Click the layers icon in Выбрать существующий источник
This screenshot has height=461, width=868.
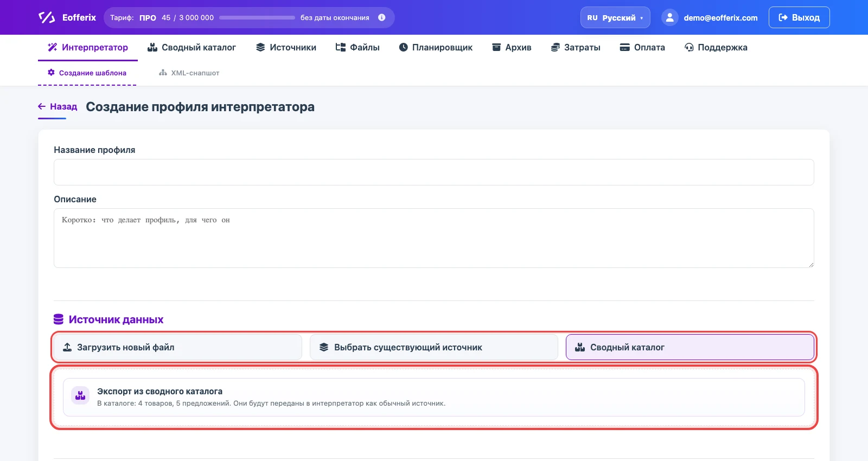pos(324,347)
